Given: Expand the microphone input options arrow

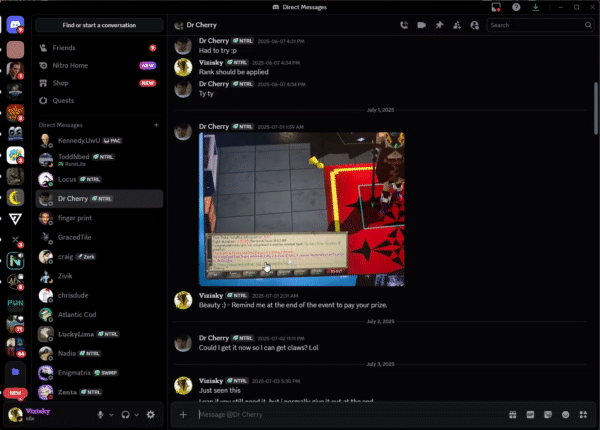Looking at the screenshot, I should click(x=111, y=414).
